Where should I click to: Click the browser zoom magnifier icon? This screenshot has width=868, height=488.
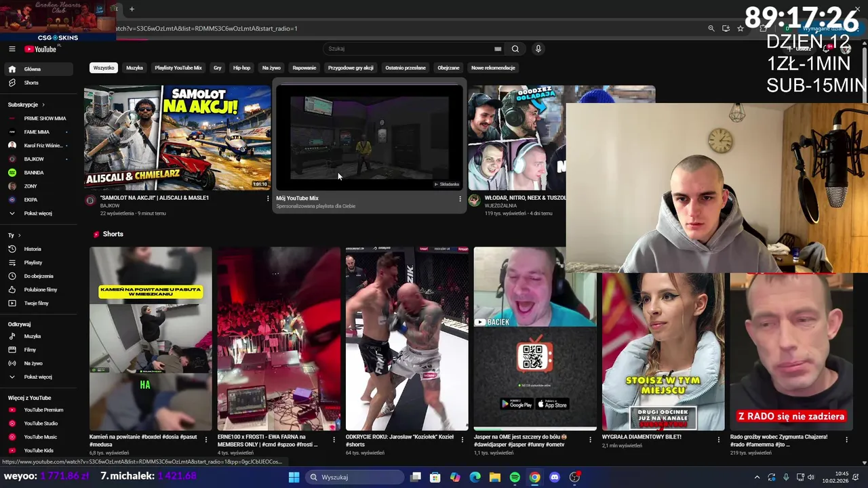(x=711, y=28)
